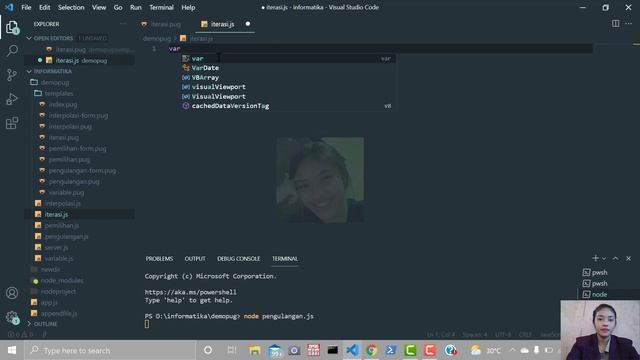Screen dimensions: 640x360
Task: Open the terminal launch profile dropdown
Action: (x=604, y=258)
